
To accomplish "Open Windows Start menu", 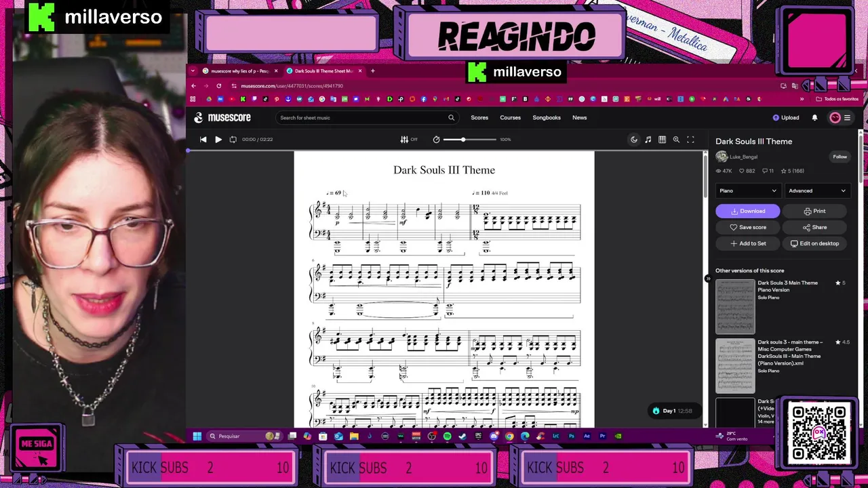I will tap(197, 436).
